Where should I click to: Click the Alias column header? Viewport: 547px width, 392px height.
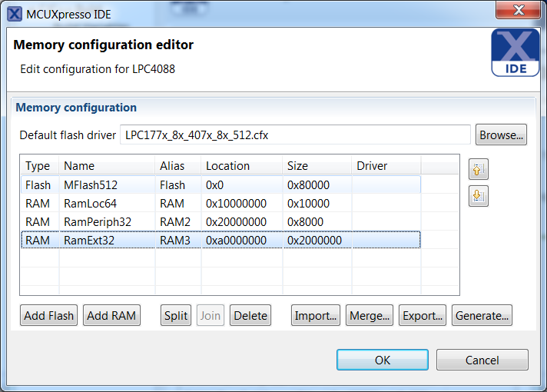[178, 165]
